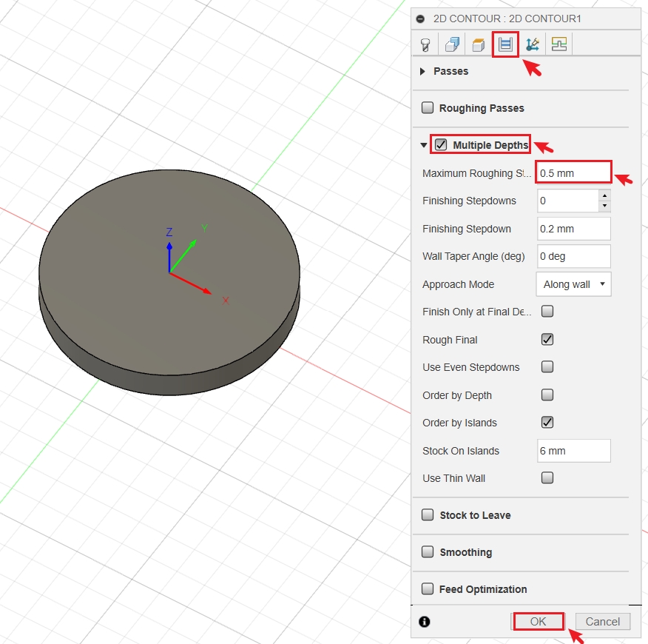Switch to the Heights tab icon
Screen dimensions: 648x644
point(479,44)
